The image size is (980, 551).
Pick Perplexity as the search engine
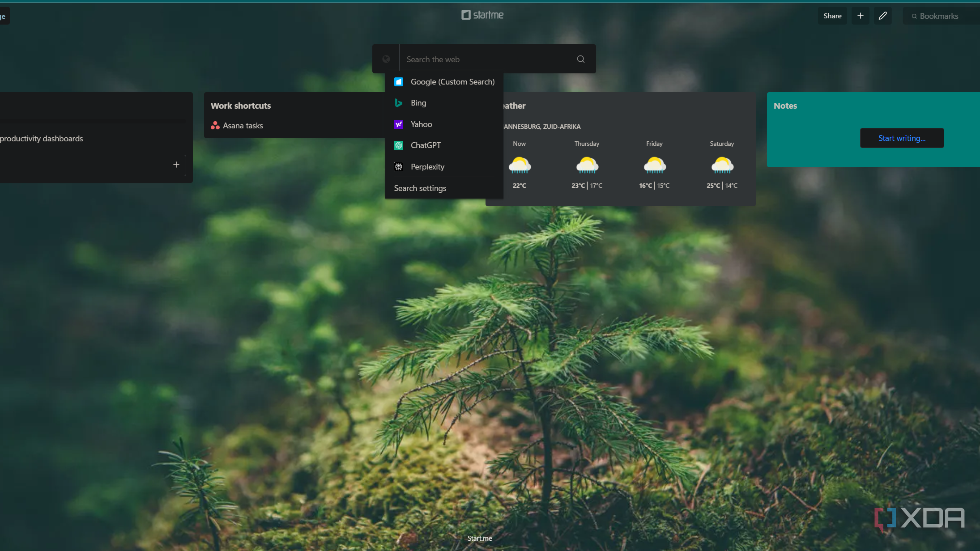point(444,167)
